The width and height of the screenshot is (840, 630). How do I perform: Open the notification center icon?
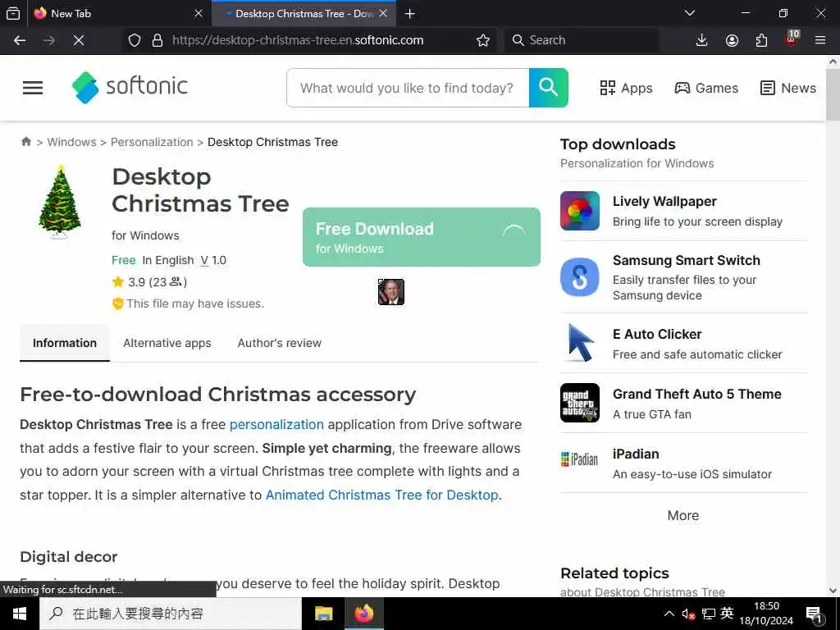coord(814,614)
